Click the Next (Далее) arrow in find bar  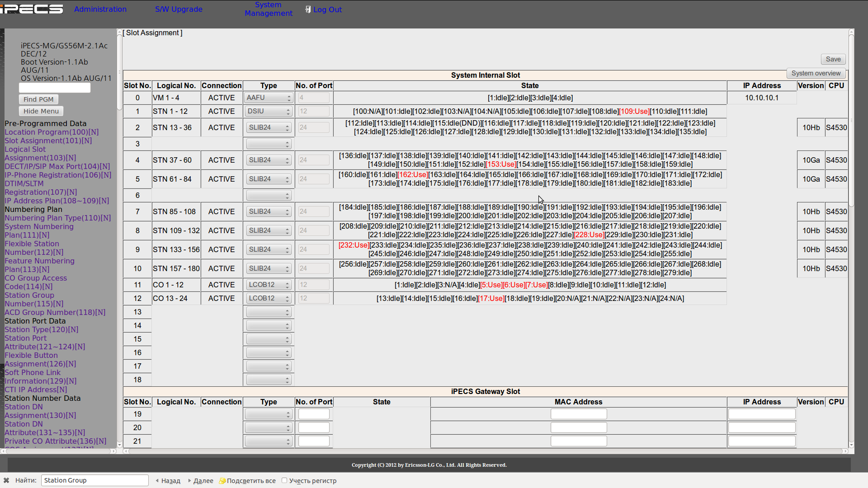(x=189, y=481)
